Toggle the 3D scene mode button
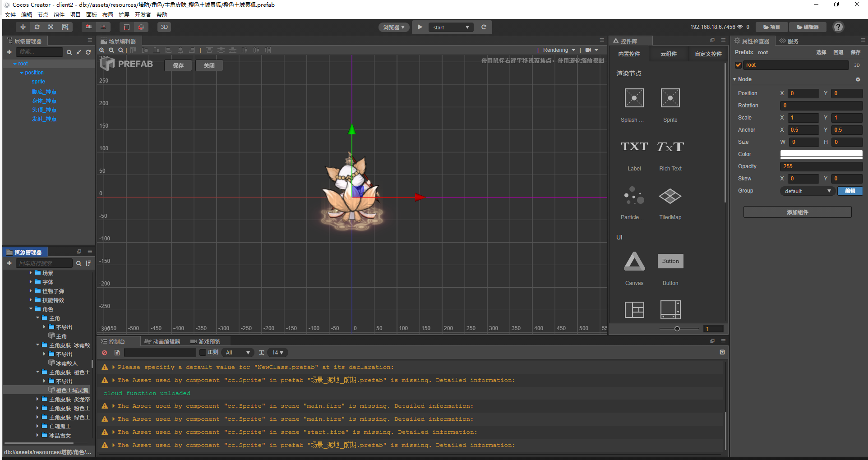This screenshot has height=460, width=868. [x=164, y=27]
